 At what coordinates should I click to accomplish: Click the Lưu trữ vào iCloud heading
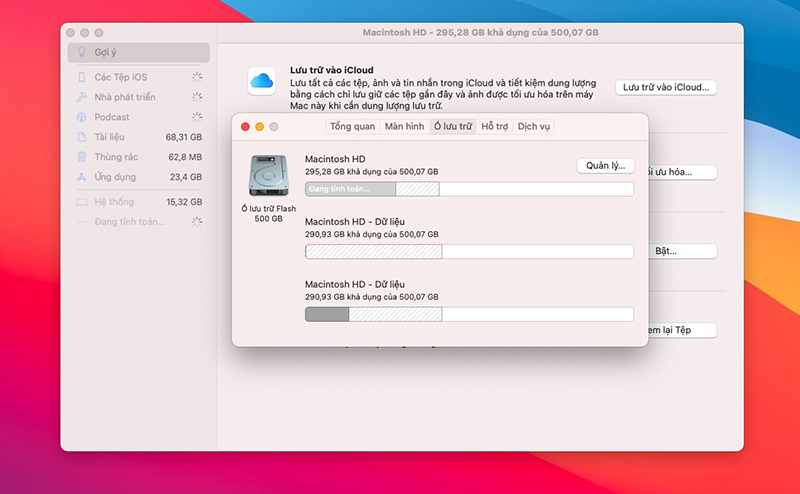332,70
